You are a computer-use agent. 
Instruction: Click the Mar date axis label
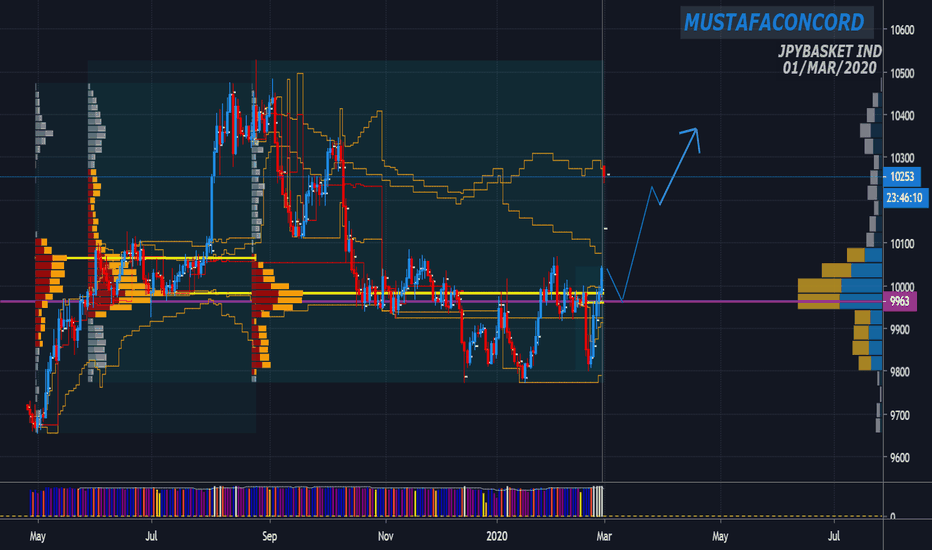[x=604, y=536]
